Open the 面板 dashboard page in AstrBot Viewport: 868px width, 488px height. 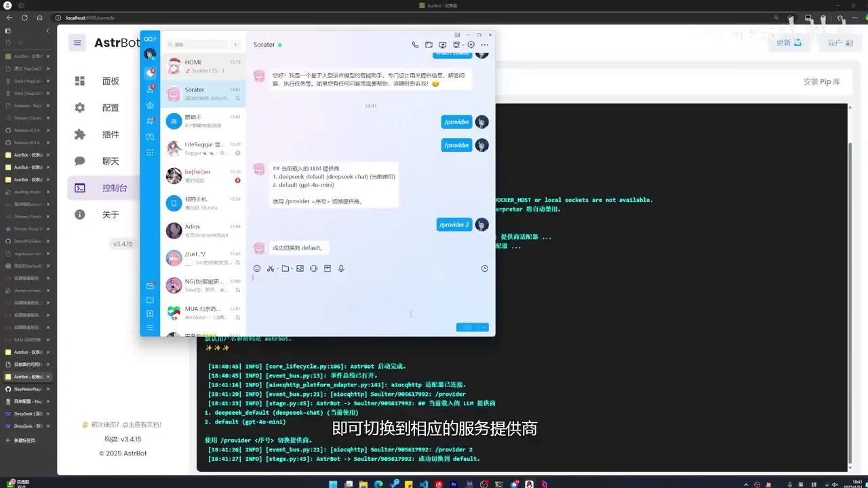(x=103, y=81)
